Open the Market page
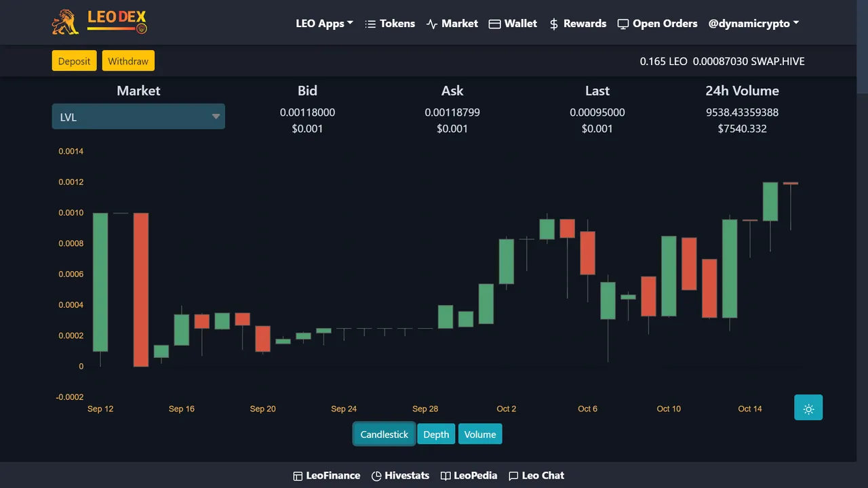868x488 pixels. pyautogui.click(x=460, y=23)
